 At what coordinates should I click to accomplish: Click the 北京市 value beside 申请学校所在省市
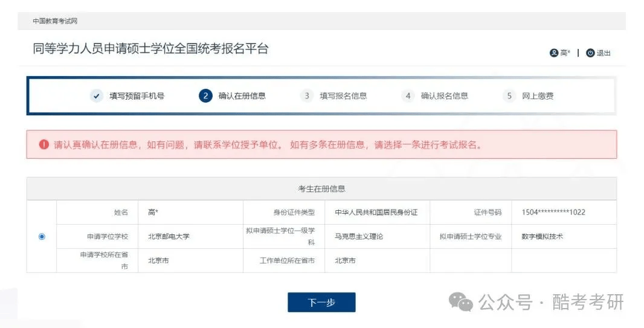pyautogui.click(x=158, y=261)
